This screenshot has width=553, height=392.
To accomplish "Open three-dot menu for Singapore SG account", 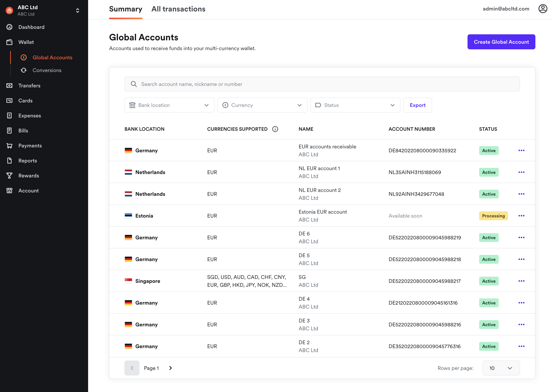I will [521, 281].
